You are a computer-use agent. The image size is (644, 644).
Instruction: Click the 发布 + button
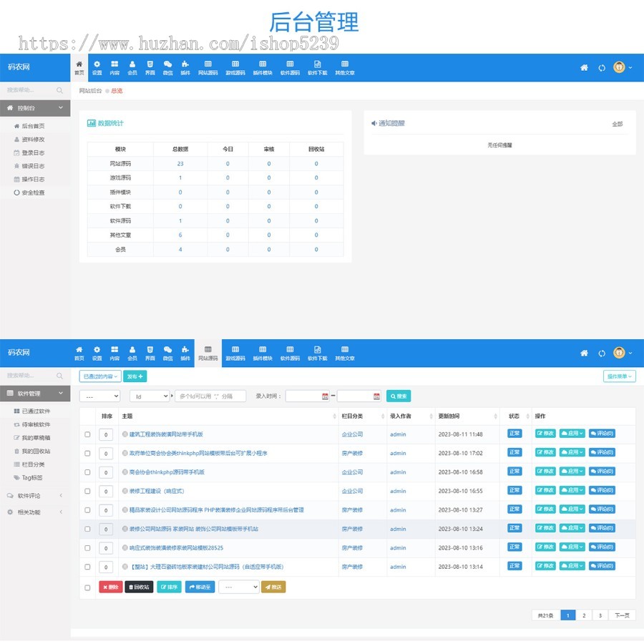135,376
